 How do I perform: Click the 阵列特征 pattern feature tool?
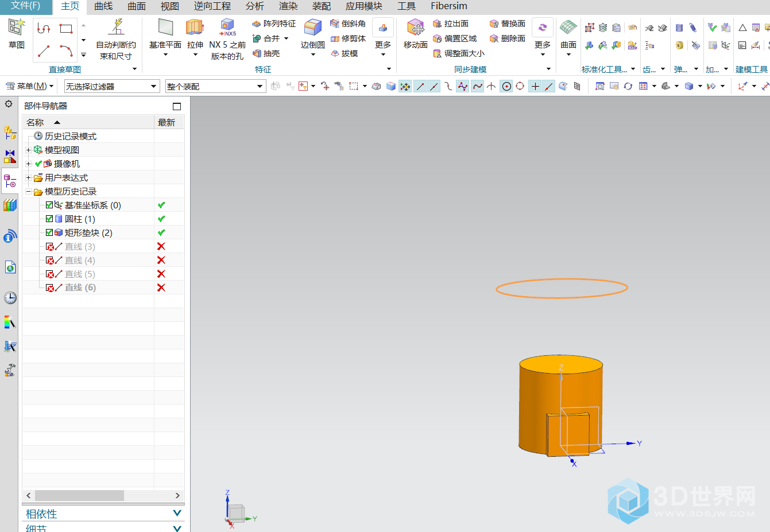pyautogui.click(x=274, y=24)
